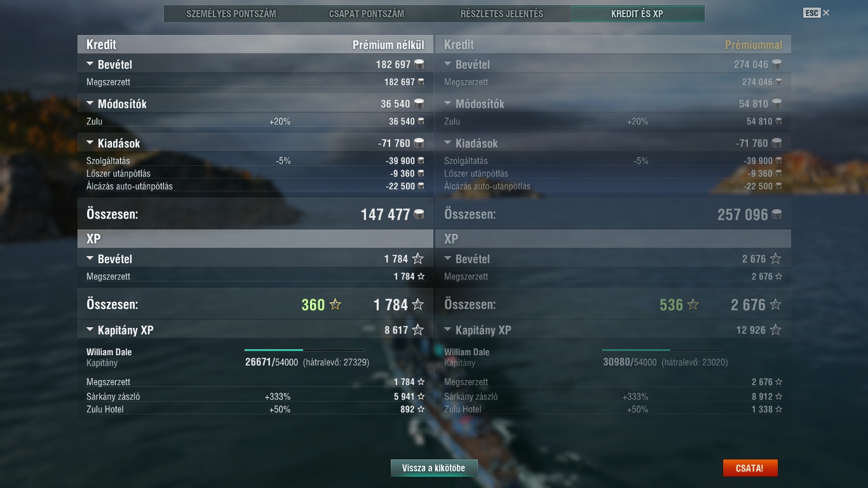Return to port with Vissza a kikötőbe
This screenshot has height=488, width=868.
[434, 468]
